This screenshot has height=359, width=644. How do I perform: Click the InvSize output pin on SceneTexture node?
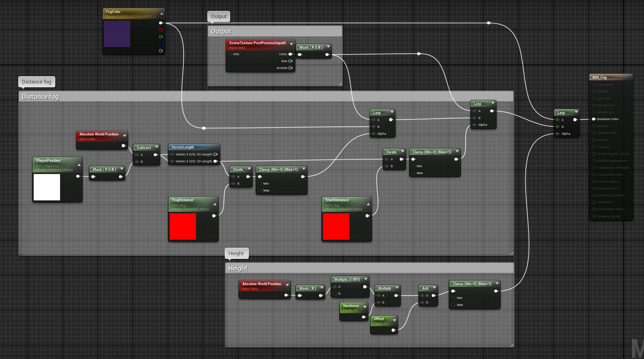tap(291, 68)
